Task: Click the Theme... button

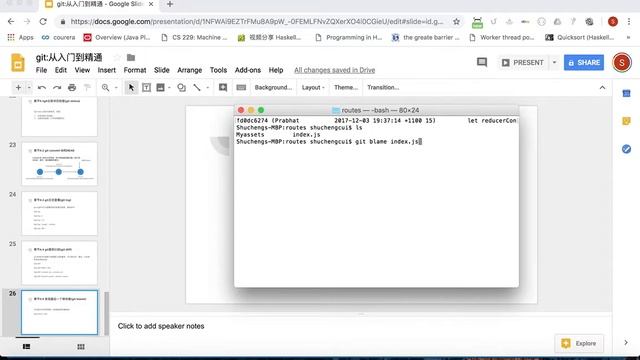Action: [346, 87]
